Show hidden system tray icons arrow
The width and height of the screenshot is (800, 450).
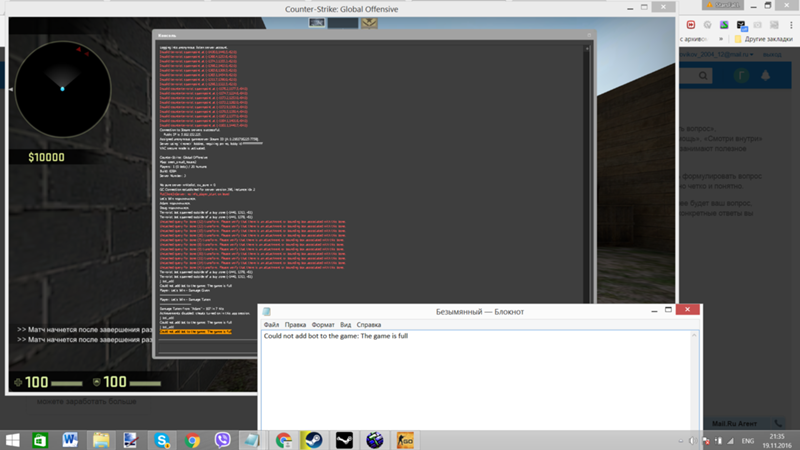(681, 441)
